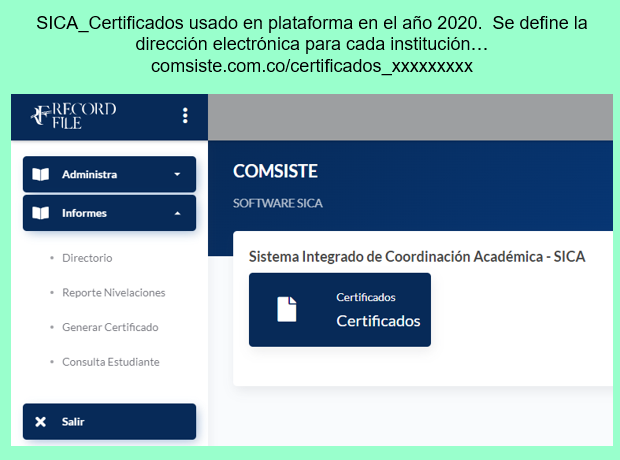Toggle the Informes menu section

tap(110, 213)
